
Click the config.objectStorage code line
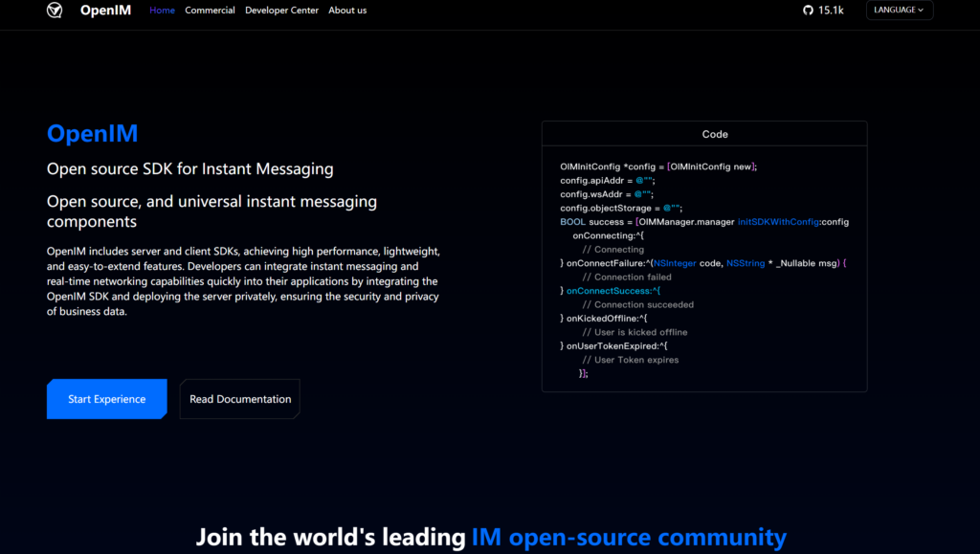tap(620, 208)
